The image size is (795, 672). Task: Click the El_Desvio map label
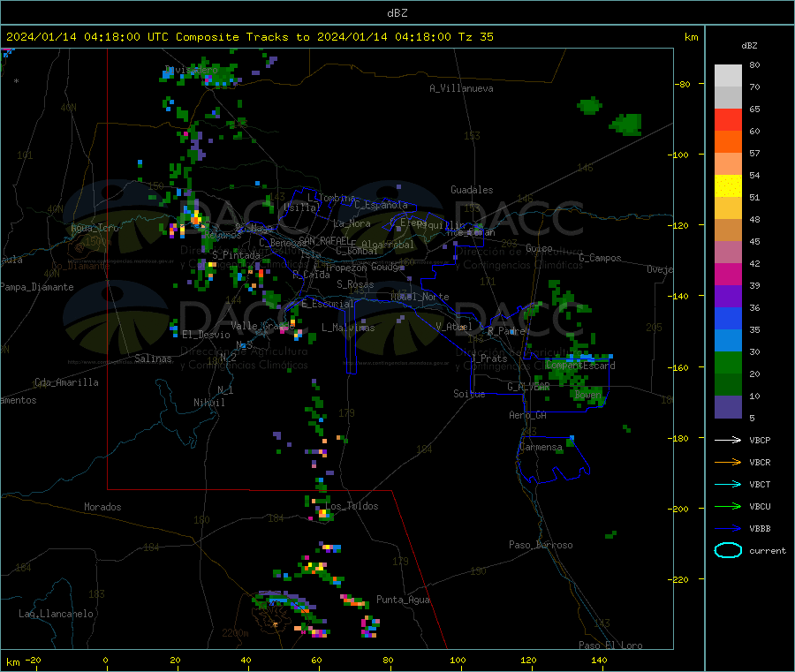[x=206, y=335]
